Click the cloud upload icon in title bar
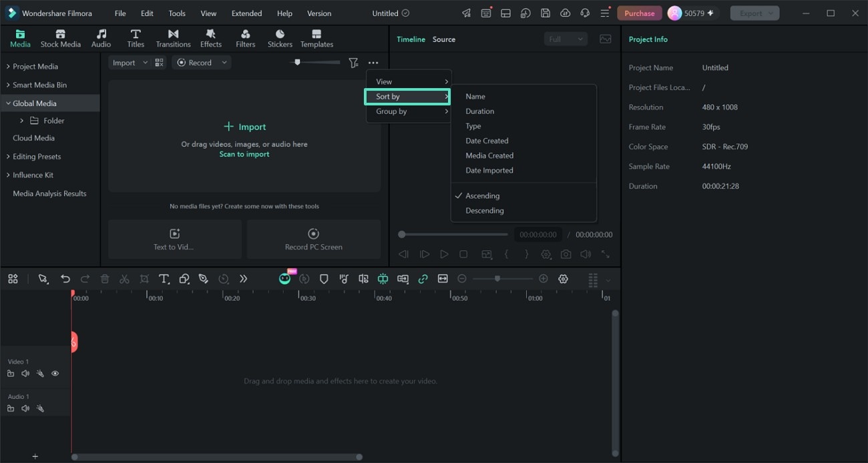Viewport: 868px width, 463px height. 565,13
